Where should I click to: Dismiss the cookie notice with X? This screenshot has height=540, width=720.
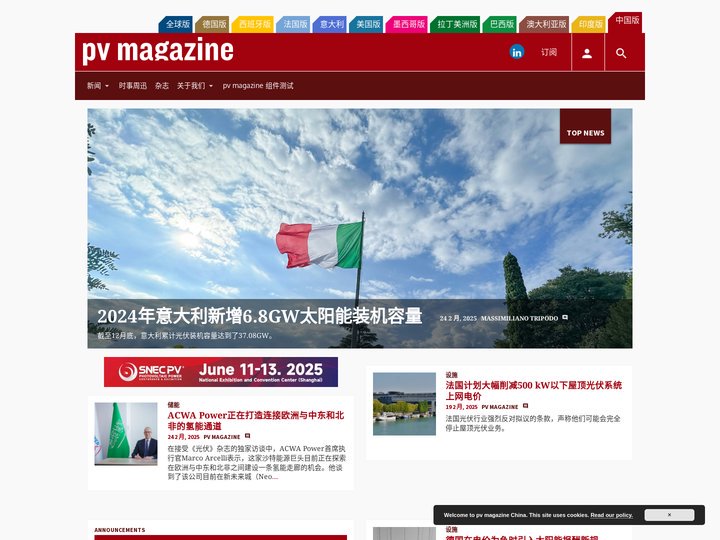(669, 515)
